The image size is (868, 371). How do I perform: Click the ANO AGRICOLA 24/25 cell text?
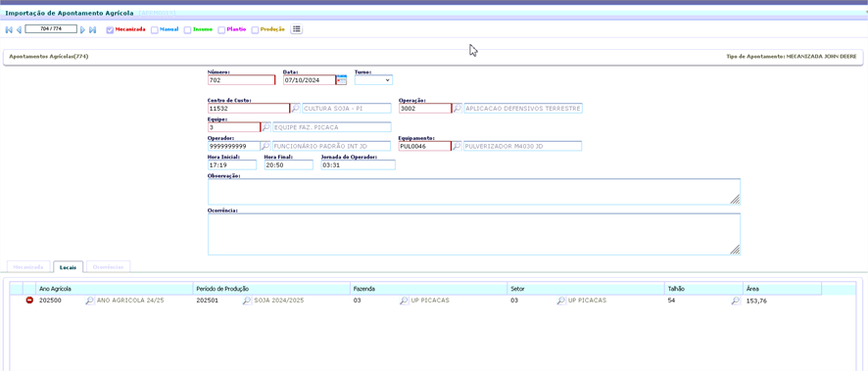tap(130, 301)
